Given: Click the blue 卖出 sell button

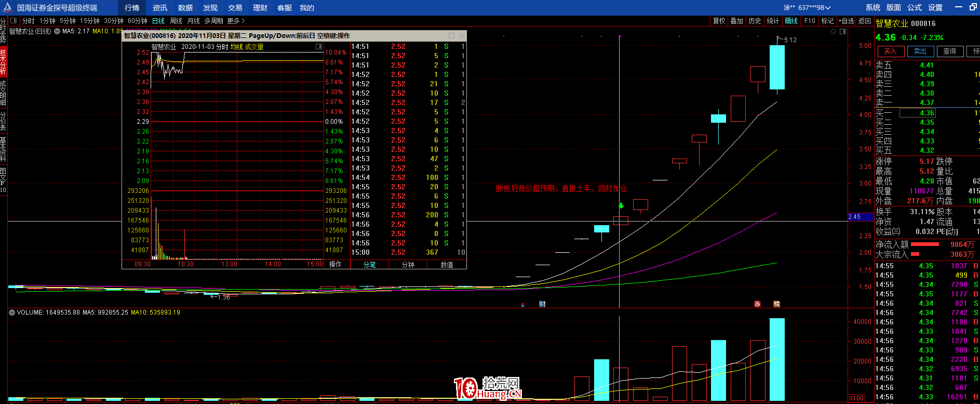Looking at the screenshot, I should pos(920,51).
